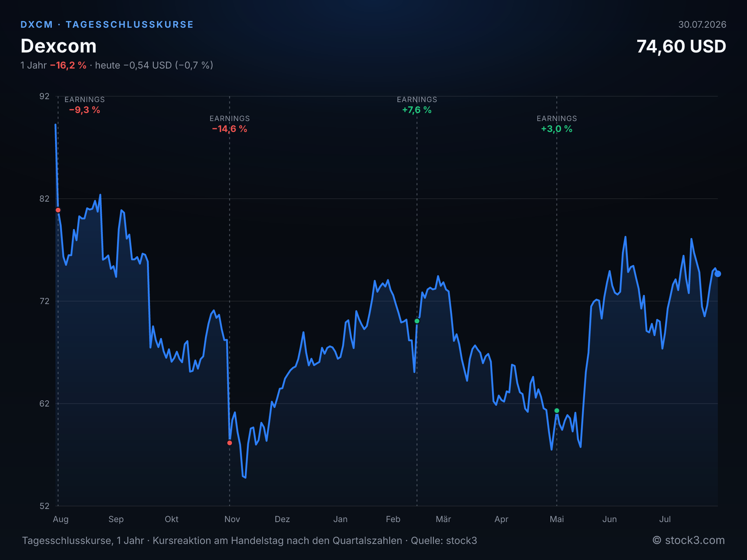Click the 74,60 USD current price
The width and height of the screenshot is (747, 560).
tap(681, 46)
